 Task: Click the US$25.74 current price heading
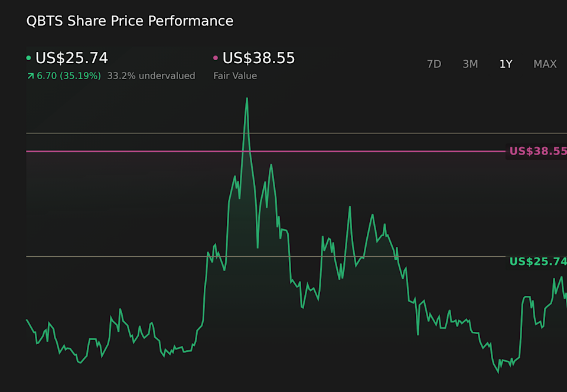pos(71,58)
